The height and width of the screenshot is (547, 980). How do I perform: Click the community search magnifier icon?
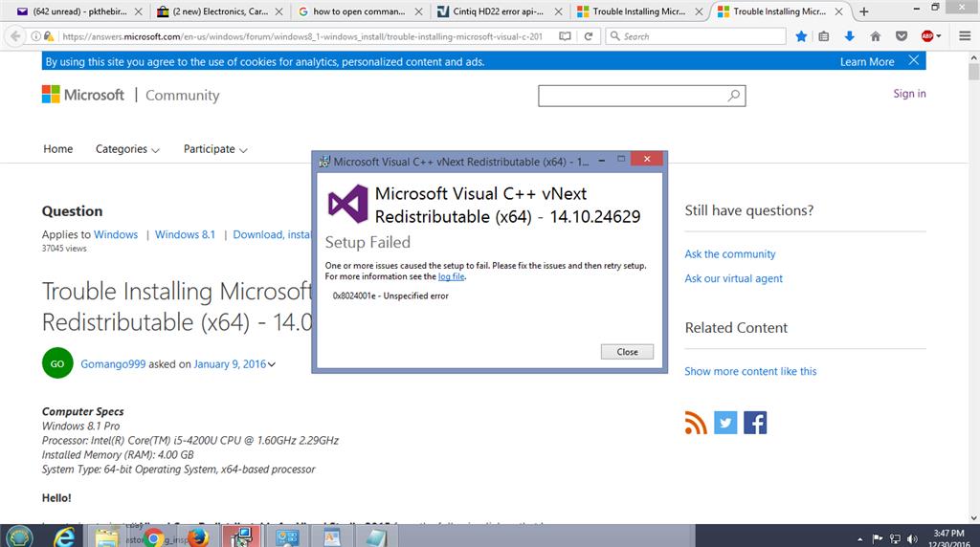point(734,95)
